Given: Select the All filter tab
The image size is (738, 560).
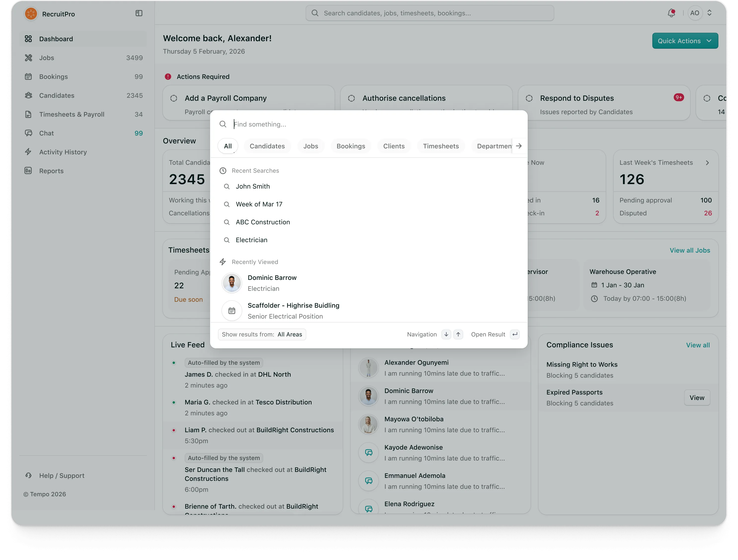Looking at the screenshot, I should tap(228, 146).
